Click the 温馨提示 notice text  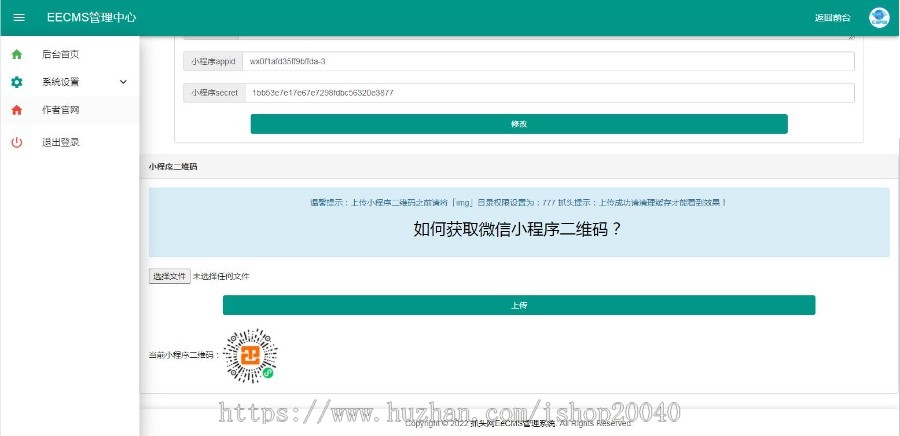click(518, 203)
